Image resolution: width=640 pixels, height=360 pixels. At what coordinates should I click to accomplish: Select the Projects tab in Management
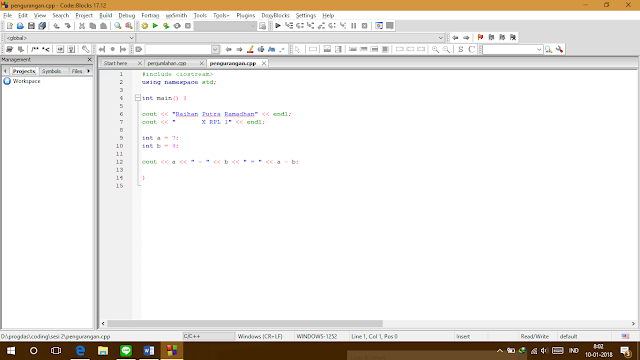coord(24,71)
